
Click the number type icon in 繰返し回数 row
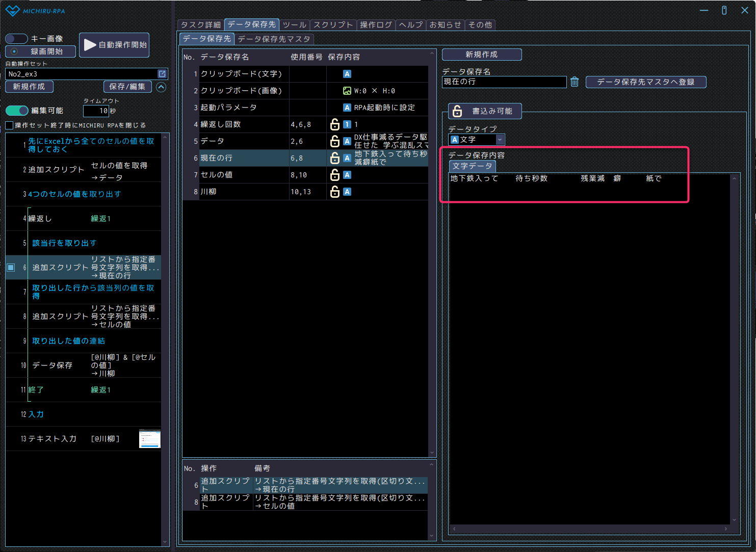tap(347, 124)
